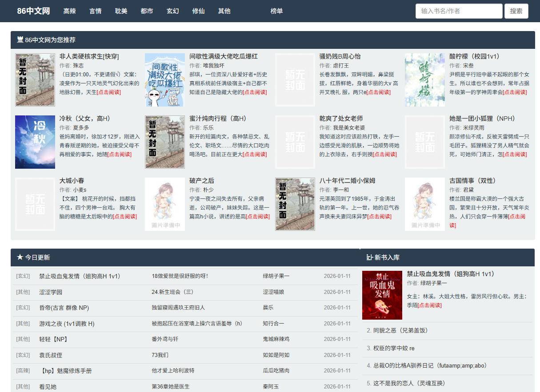540x392 pixels.
Task: Open the 高辣 category menu
Action: 69,11
